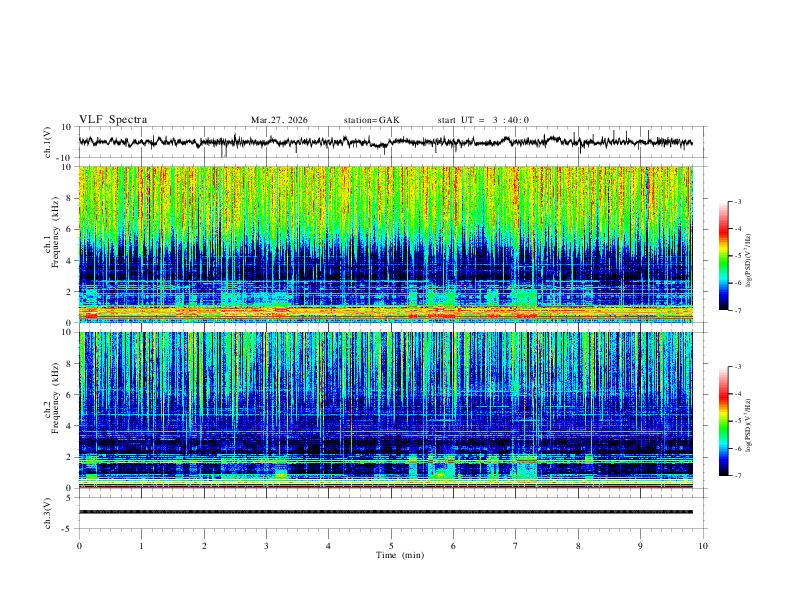Click the '-7' label on ch.1 colorbar
This screenshot has height=612, width=792.
coord(737,310)
